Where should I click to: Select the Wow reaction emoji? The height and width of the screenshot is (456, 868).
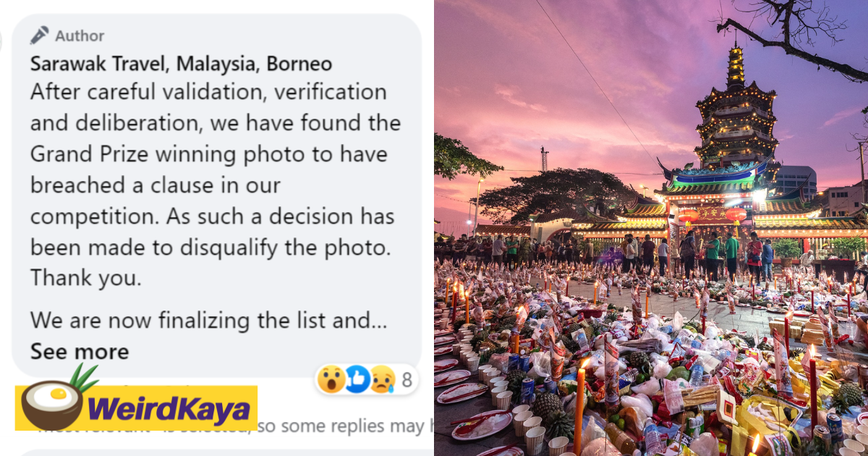click(332, 379)
